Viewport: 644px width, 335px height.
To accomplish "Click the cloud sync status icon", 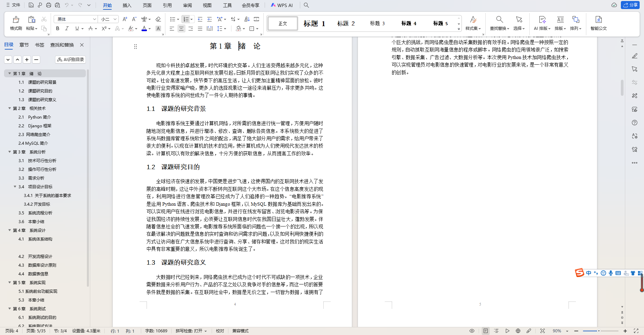I will (x=614, y=5).
